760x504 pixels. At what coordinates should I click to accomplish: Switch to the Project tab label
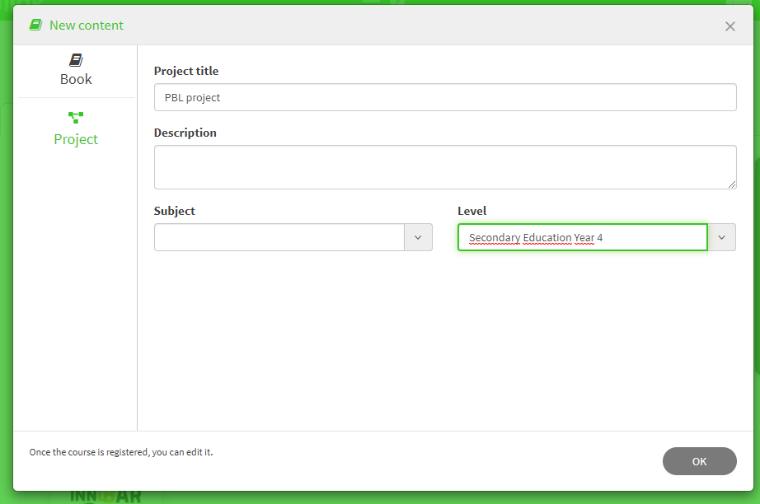click(76, 139)
